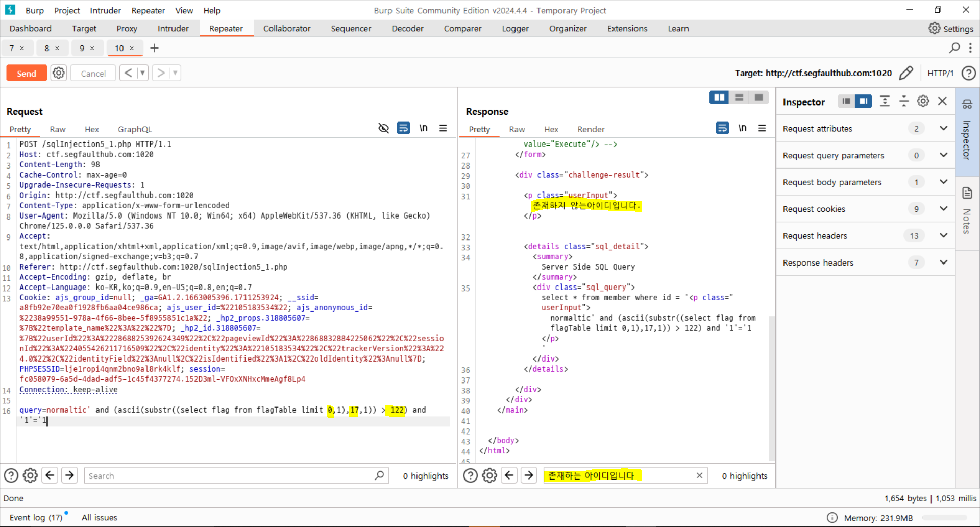980x527 pixels.
Task: Clear the response search field
Action: (x=699, y=475)
